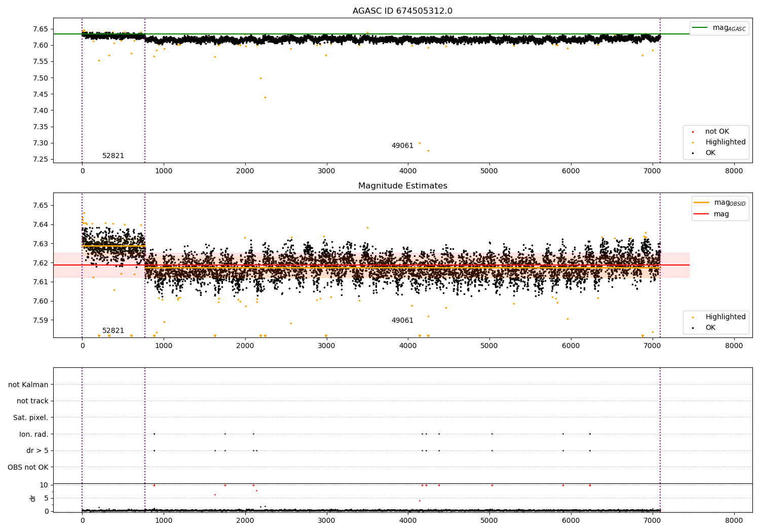Click the "7.64" tick on the middle plot
The height and width of the screenshot is (532, 760).
point(40,225)
